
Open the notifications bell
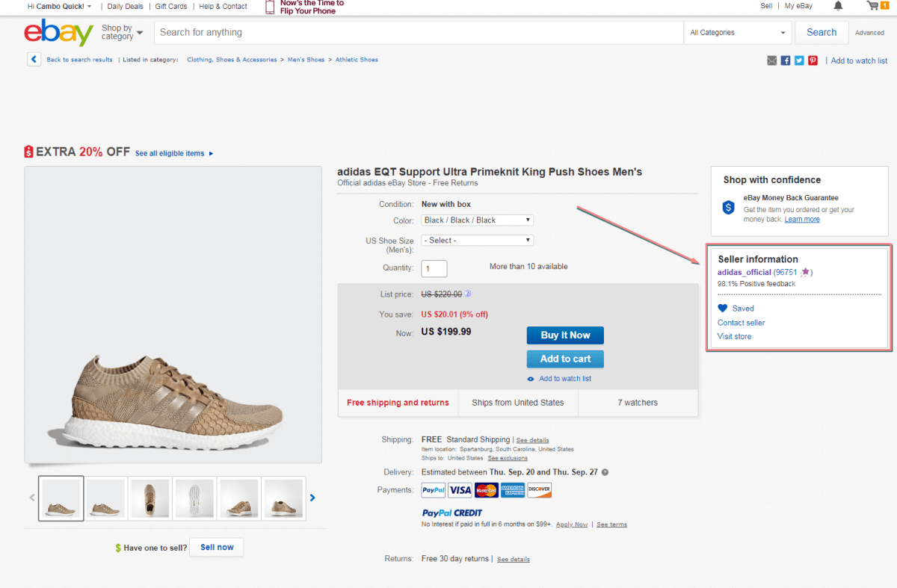pos(838,6)
